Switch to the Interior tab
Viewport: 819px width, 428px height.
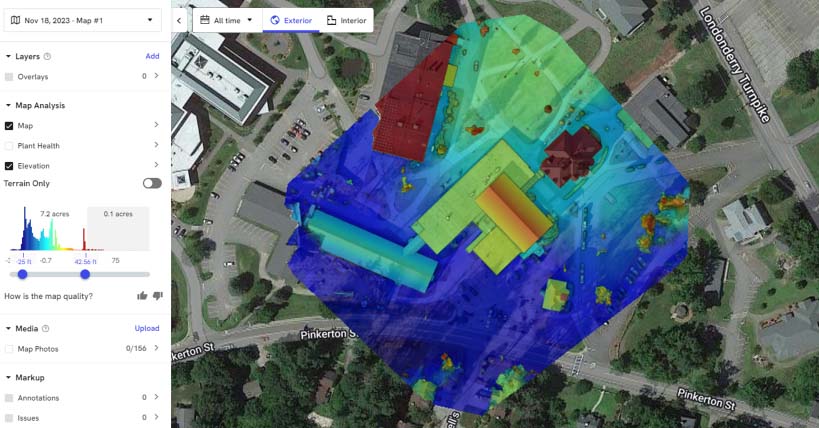pos(347,20)
